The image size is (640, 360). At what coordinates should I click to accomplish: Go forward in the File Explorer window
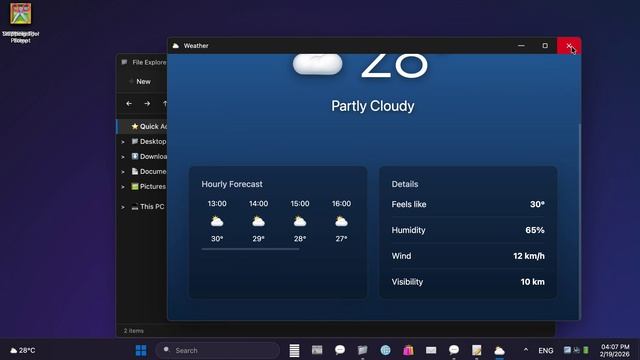coord(147,104)
